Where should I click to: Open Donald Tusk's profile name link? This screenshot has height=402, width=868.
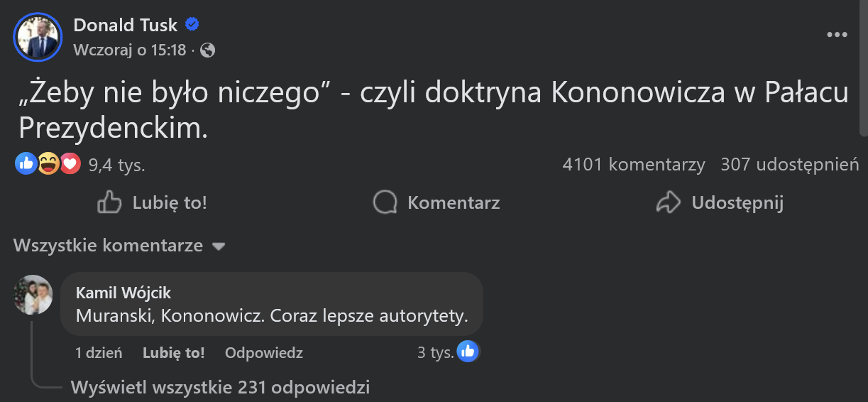click(x=126, y=25)
